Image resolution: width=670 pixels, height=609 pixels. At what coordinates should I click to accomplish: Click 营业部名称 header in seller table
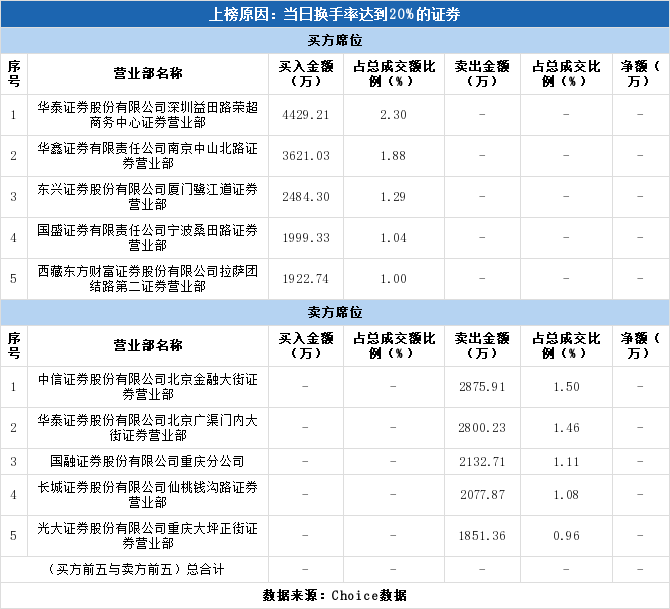[x=148, y=345]
